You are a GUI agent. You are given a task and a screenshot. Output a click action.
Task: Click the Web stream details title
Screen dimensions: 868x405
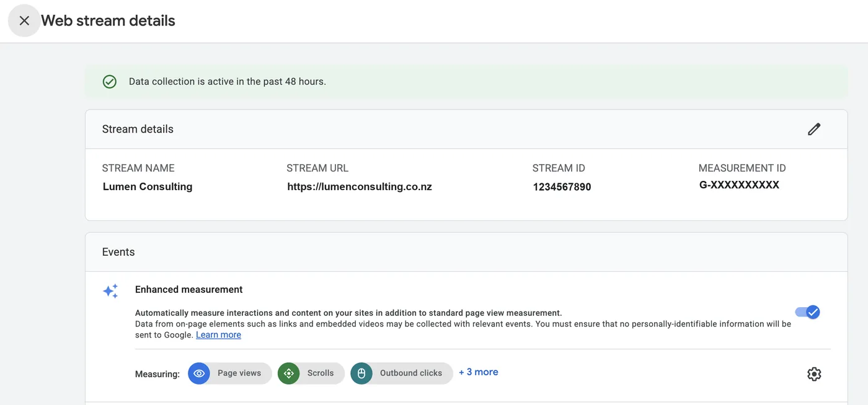[x=108, y=20]
